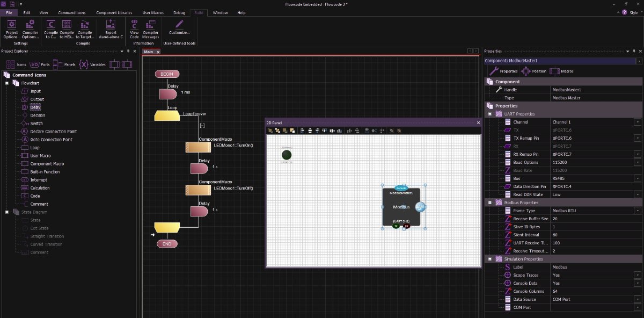This screenshot has width=644, height=318.
Task: Open Frame Type dropdown
Action: coord(638,211)
